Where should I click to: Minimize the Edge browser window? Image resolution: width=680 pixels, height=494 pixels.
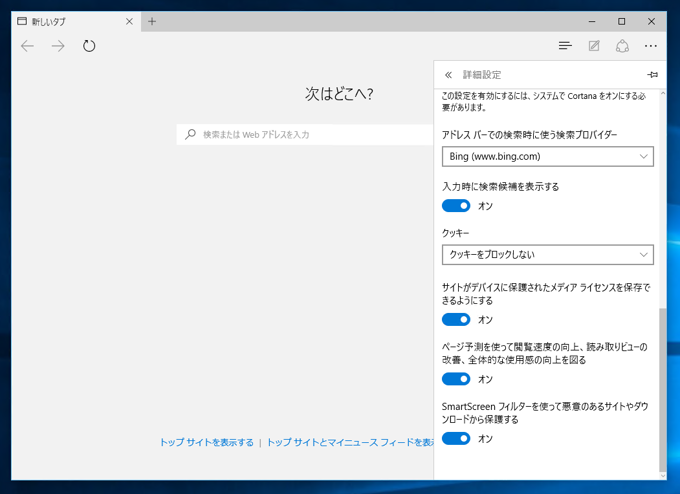coord(592,21)
